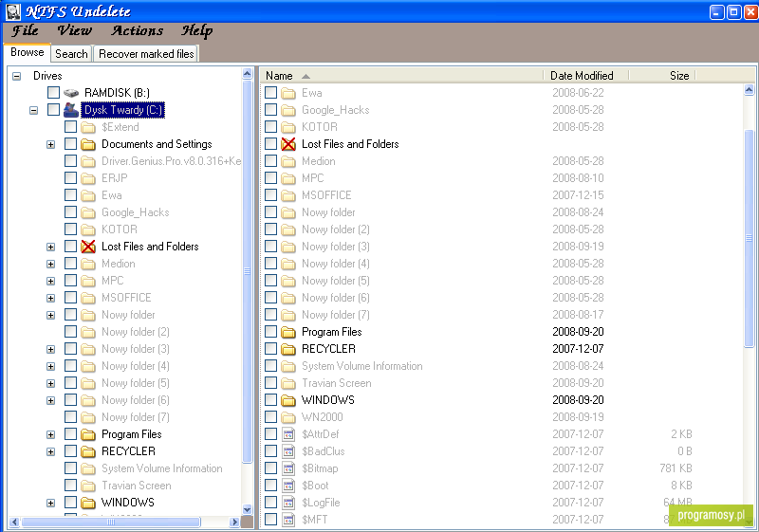759x532 pixels.
Task: Collapse the Dysk Twardy (C:) node
Action: [33, 110]
